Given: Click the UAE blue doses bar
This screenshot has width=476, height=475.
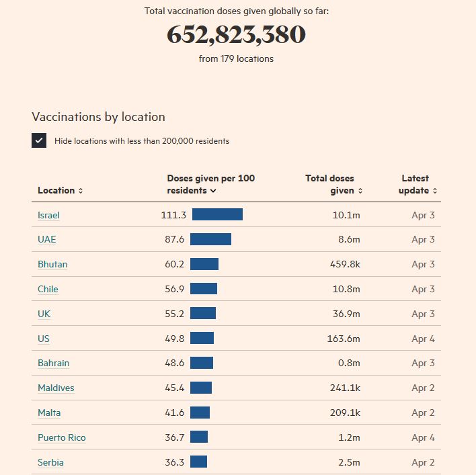Looking at the screenshot, I should coord(210,240).
